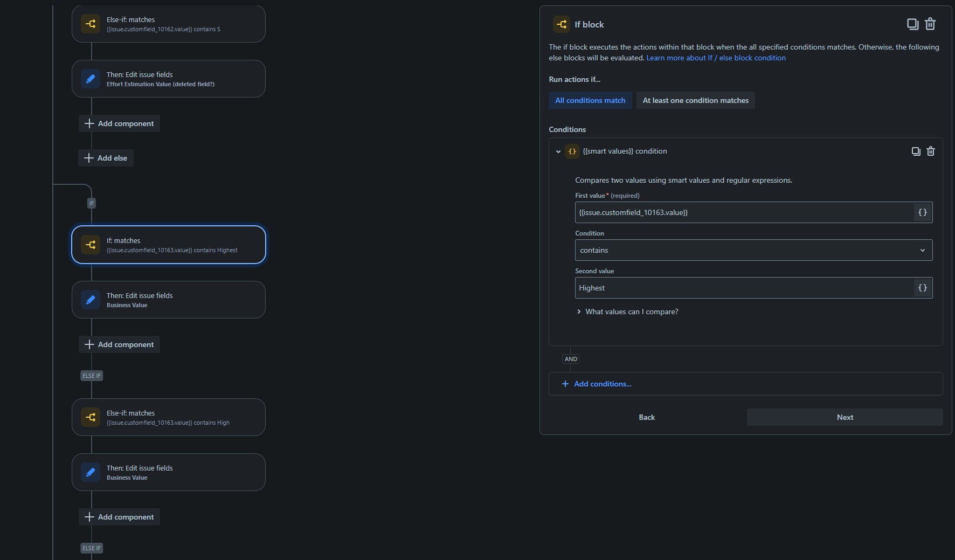
Task: Delete the smart values condition
Action: tap(931, 151)
